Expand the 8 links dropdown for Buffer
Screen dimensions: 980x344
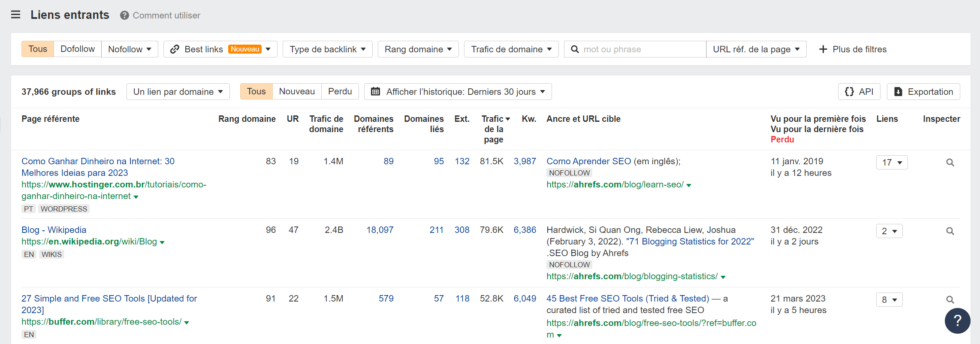[x=889, y=300]
